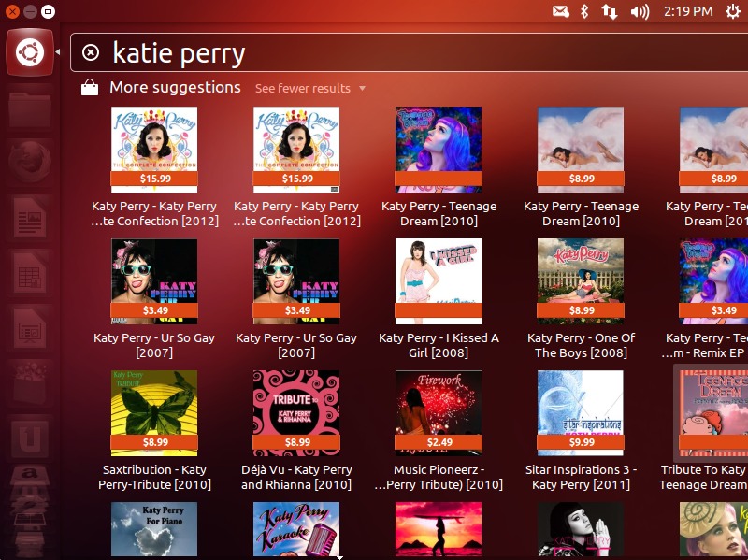Open the Firework tribute album cover

tap(439, 413)
